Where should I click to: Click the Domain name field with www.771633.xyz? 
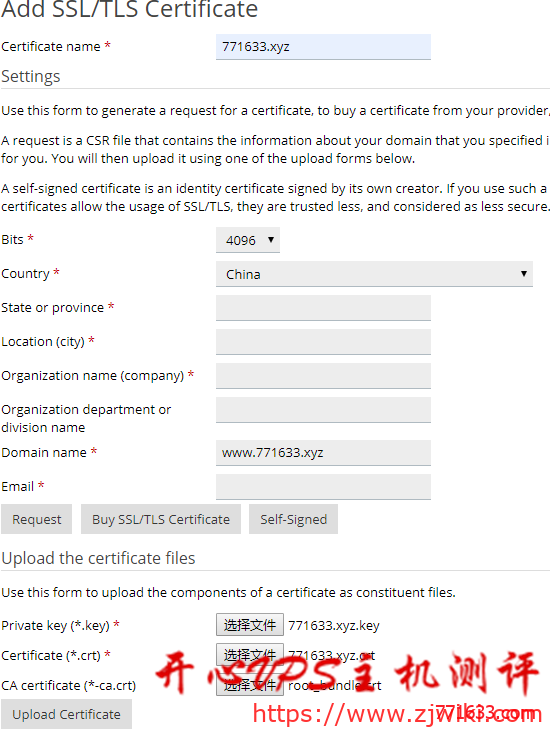323,453
